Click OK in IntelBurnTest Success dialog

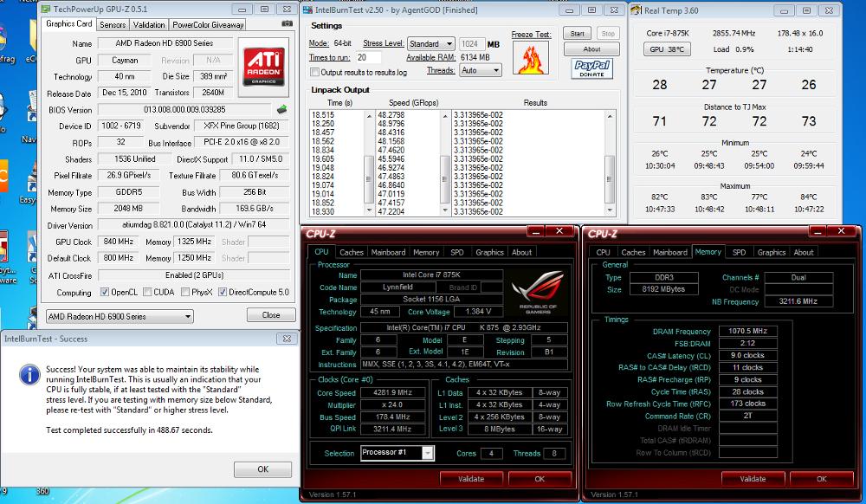263,469
